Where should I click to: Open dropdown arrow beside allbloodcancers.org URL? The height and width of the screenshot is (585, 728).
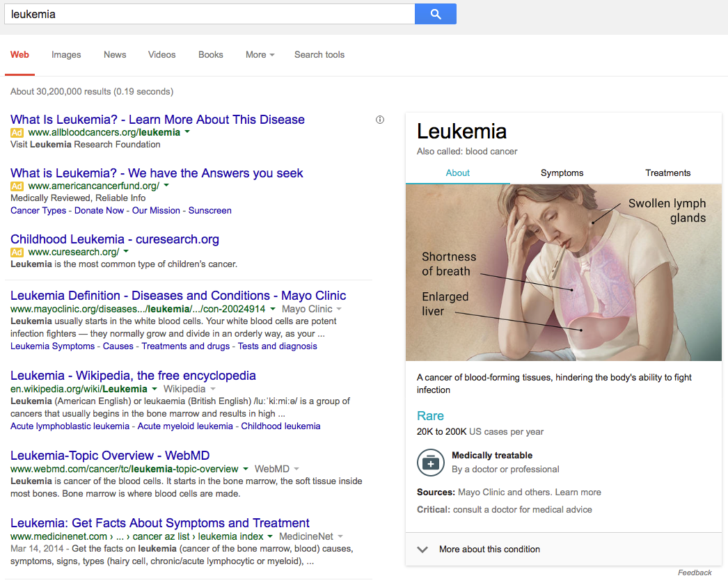[x=187, y=131]
